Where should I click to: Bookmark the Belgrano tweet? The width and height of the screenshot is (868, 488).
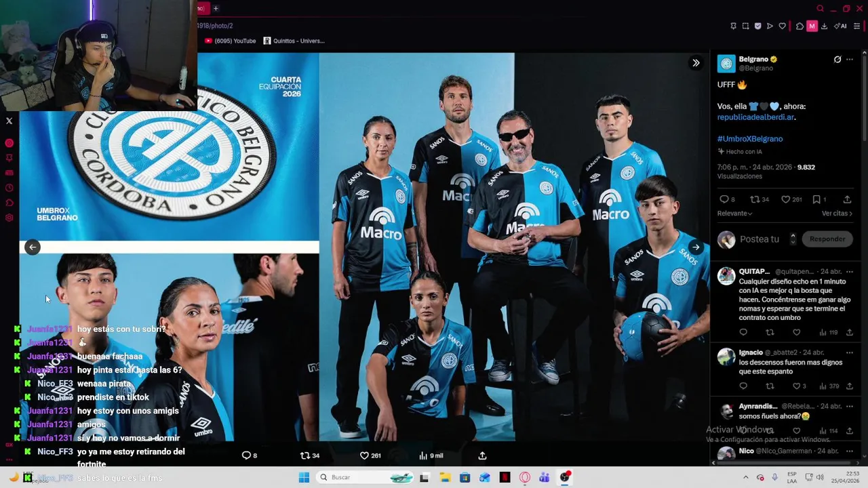818,199
